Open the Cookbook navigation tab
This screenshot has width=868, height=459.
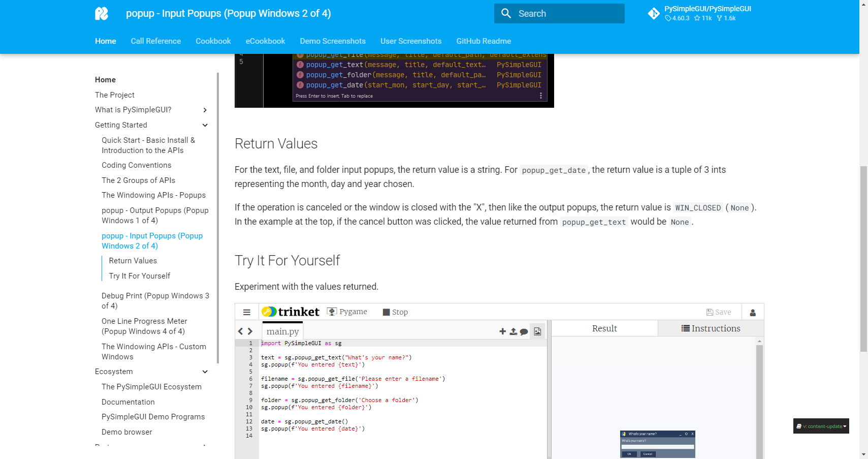pos(213,41)
